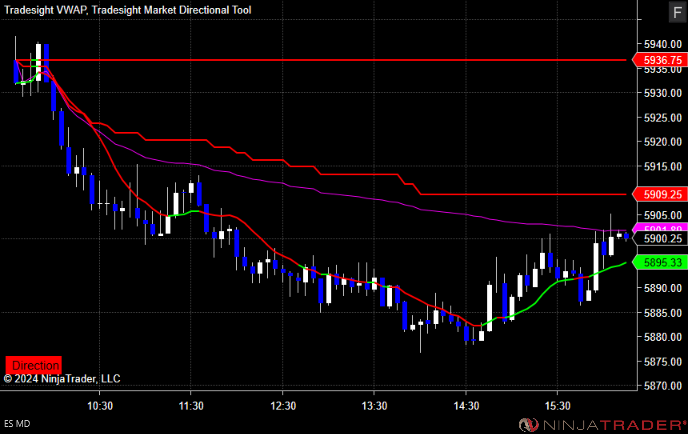Image resolution: width=688 pixels, height=434 pixels.
Task: Click the 5920.00 price axis label
Action: tap(663, 142)
